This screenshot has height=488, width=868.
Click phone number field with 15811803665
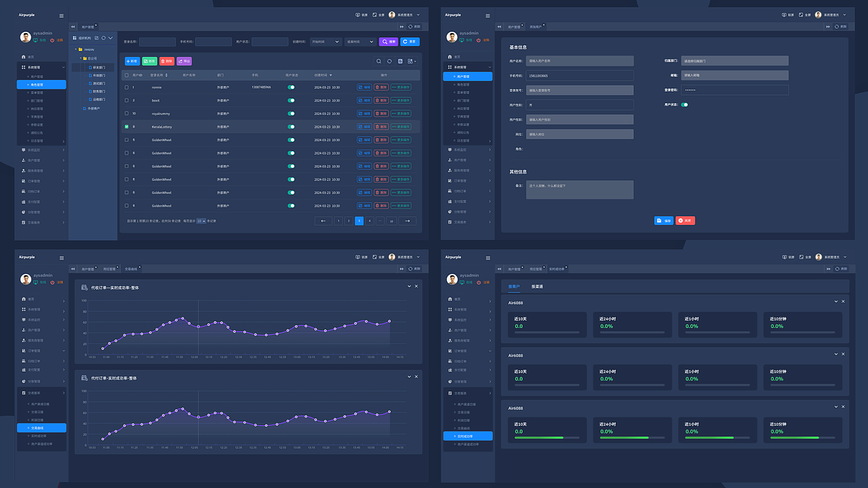[580, 76]
